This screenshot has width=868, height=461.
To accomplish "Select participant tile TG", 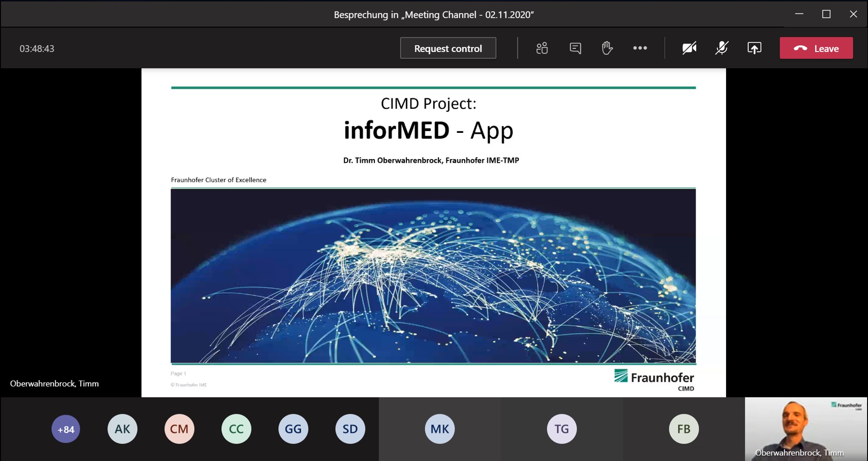I will [562, 429].
